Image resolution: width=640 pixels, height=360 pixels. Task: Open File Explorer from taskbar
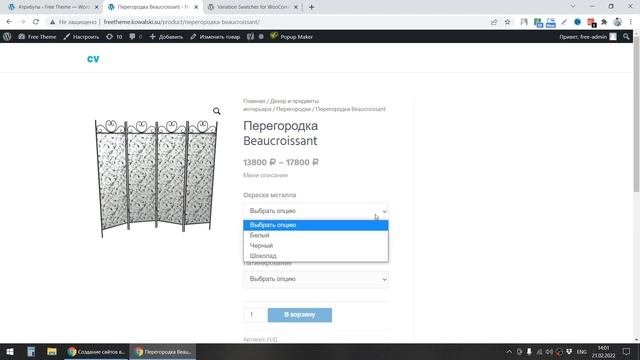tap(51, 351)
